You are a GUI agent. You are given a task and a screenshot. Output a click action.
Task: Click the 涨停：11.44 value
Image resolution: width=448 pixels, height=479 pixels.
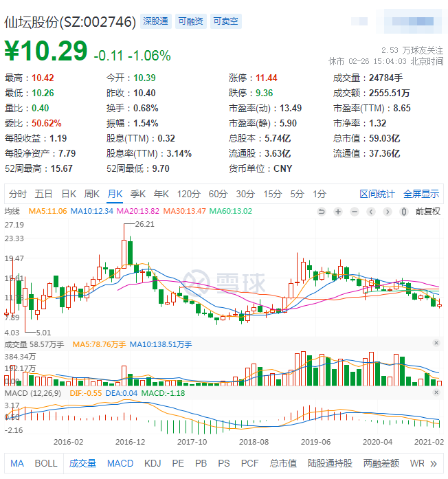[253, 78]
